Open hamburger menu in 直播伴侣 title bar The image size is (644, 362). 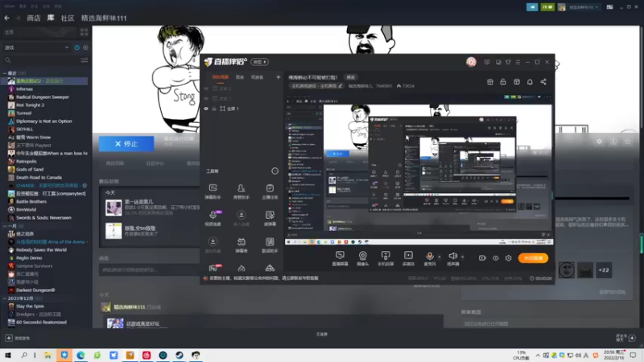518,62
